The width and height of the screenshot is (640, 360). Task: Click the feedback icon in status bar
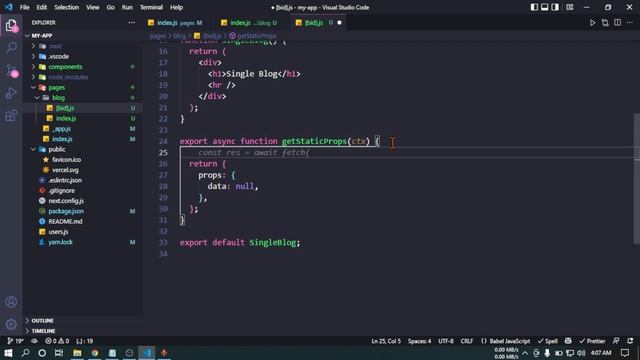[616, 341]
